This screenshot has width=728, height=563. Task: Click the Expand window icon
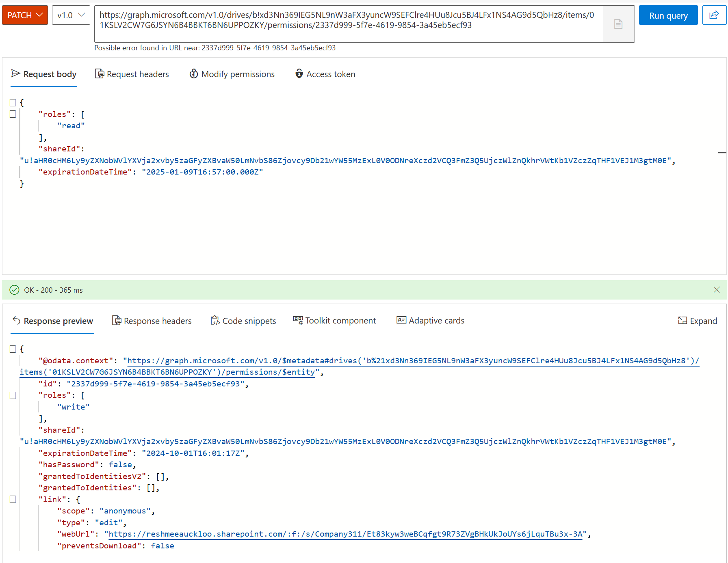pyautogui.click(x=682, y=320)
